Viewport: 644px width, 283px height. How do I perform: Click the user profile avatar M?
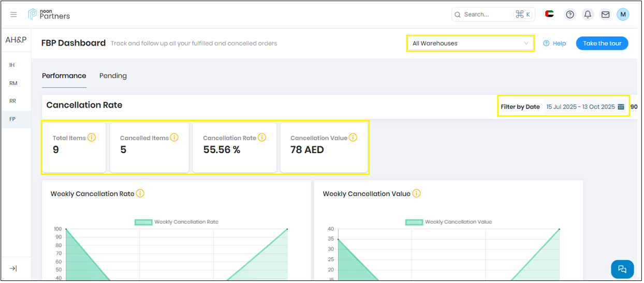click(623, 14)
